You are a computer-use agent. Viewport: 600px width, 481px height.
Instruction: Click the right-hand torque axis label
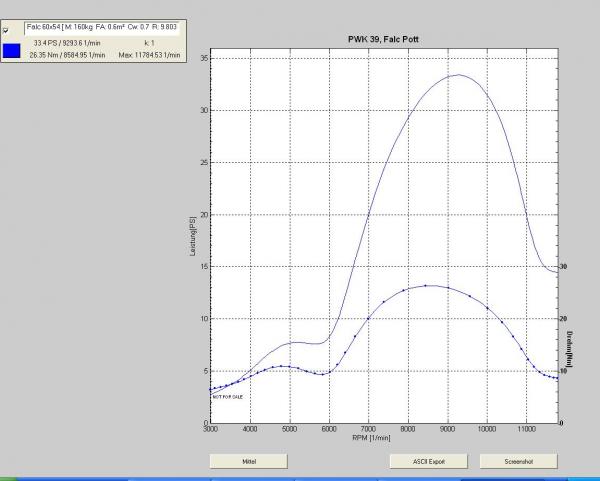point(569,349)
